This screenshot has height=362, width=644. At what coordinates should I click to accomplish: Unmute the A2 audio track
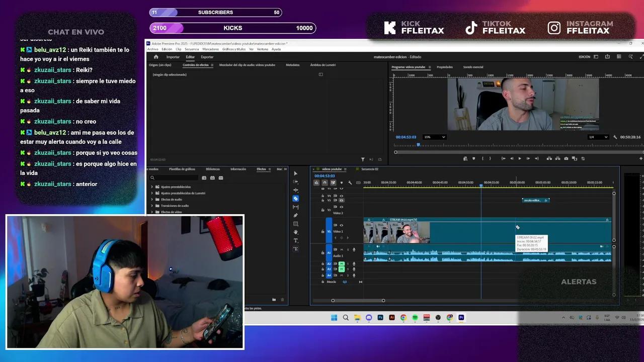[342, 263]
